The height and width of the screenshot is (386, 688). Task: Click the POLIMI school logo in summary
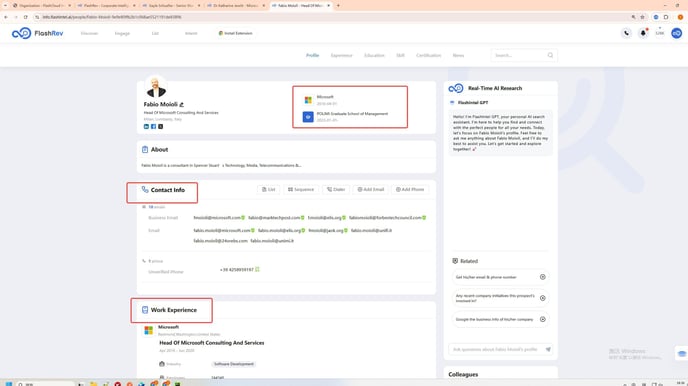pyautogui.click(x=308, y=117)
